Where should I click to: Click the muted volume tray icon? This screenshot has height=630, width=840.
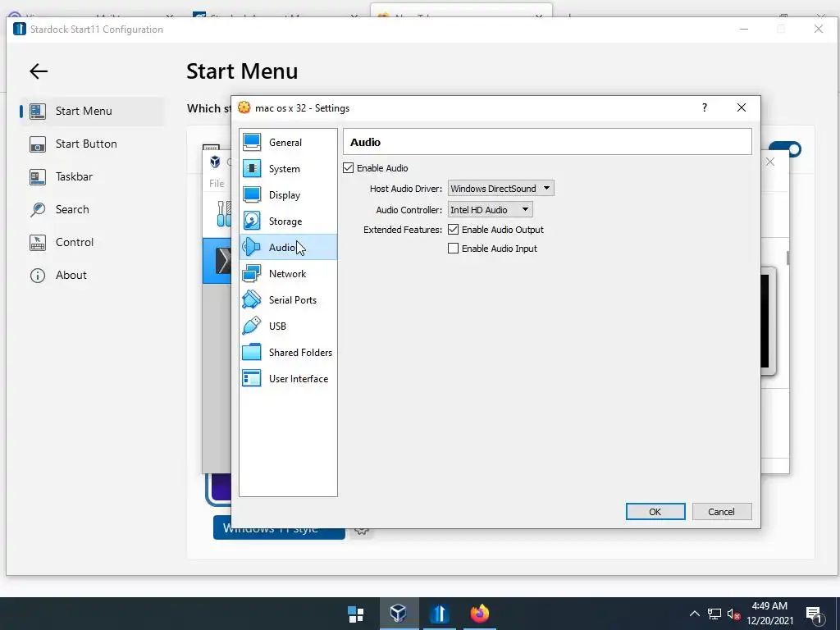coord(734,614)
